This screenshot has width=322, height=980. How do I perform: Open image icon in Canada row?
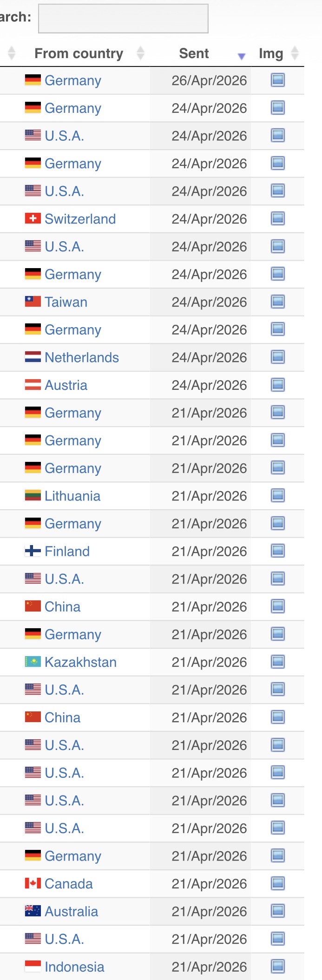coord(278,883)
